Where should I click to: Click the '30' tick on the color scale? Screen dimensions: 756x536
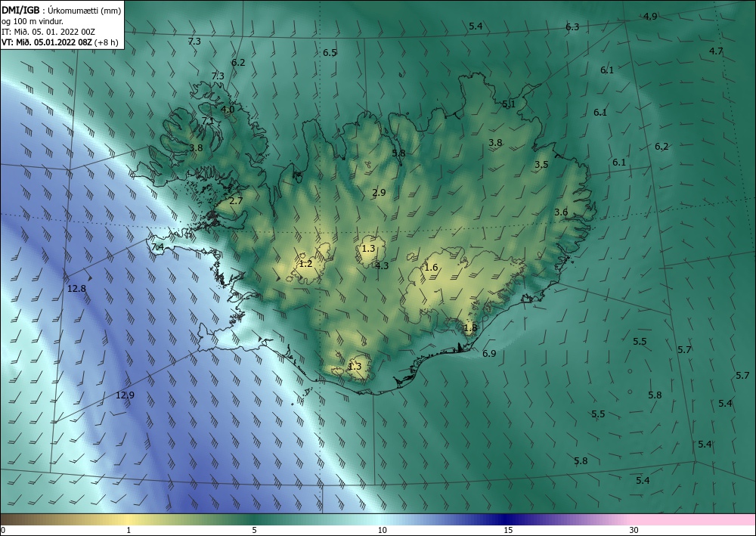point(634,530)
